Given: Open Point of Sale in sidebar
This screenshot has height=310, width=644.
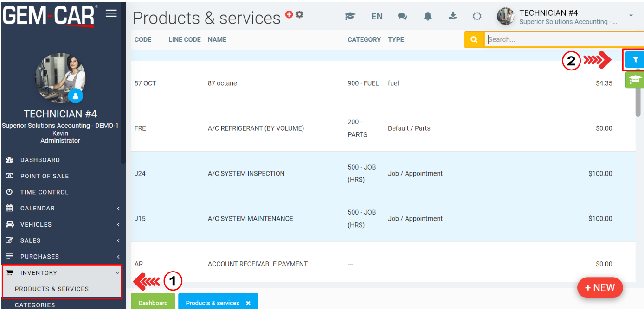Looking at the screenshot, I should [x=44, y=176].
